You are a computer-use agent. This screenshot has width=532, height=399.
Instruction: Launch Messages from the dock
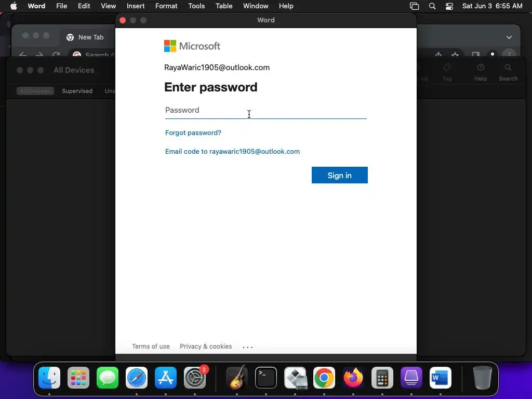pos(108,378)
